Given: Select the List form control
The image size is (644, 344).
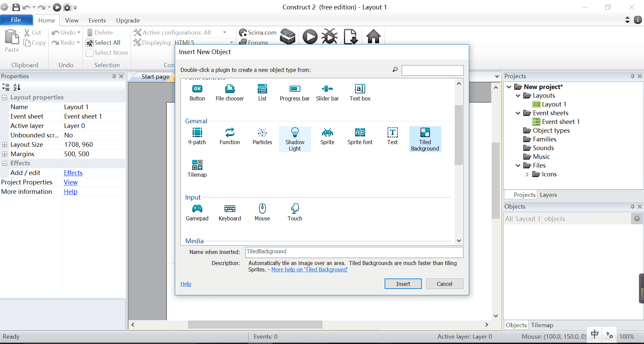Looking at the screenshot, I should coord(262,92).
